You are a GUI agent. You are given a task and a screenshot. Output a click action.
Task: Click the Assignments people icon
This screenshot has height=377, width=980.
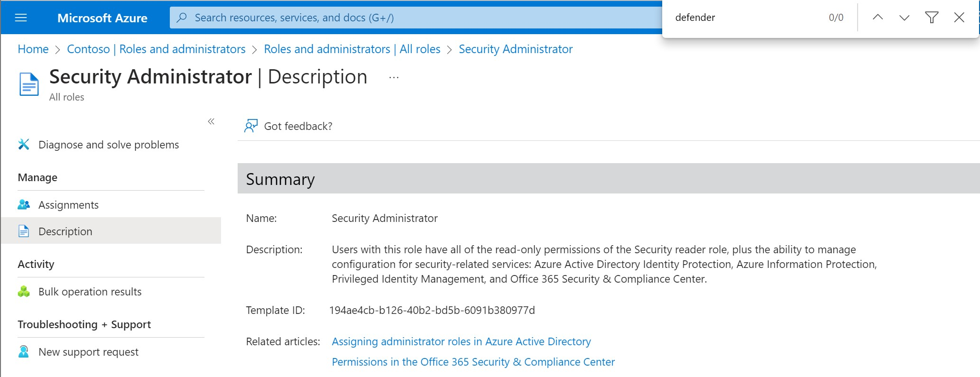pos(24,204)
